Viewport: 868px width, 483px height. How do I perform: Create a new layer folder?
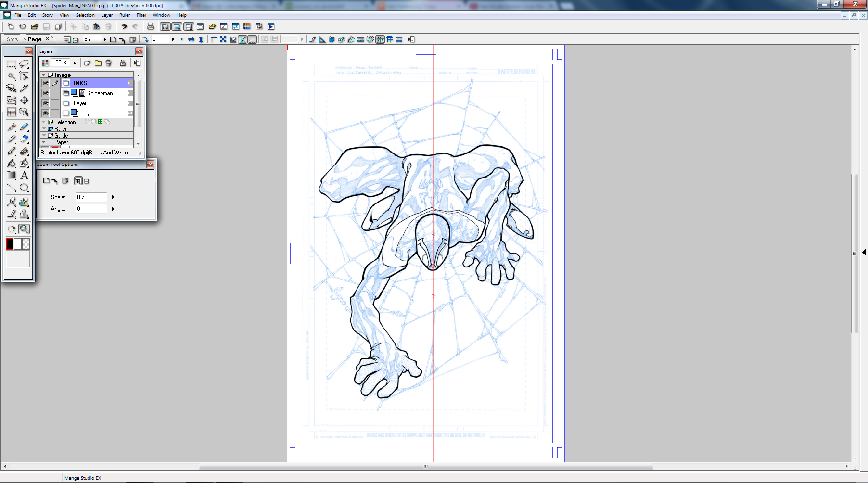point(98,63)
